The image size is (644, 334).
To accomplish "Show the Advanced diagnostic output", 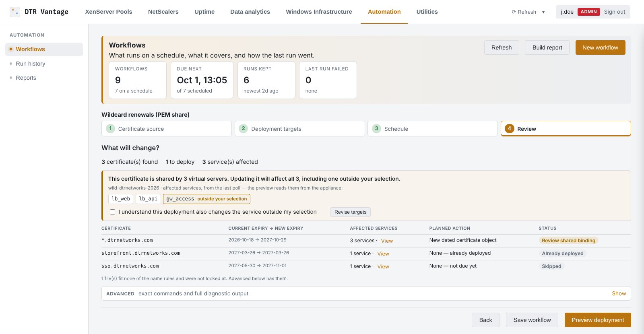I will (619, 294).
